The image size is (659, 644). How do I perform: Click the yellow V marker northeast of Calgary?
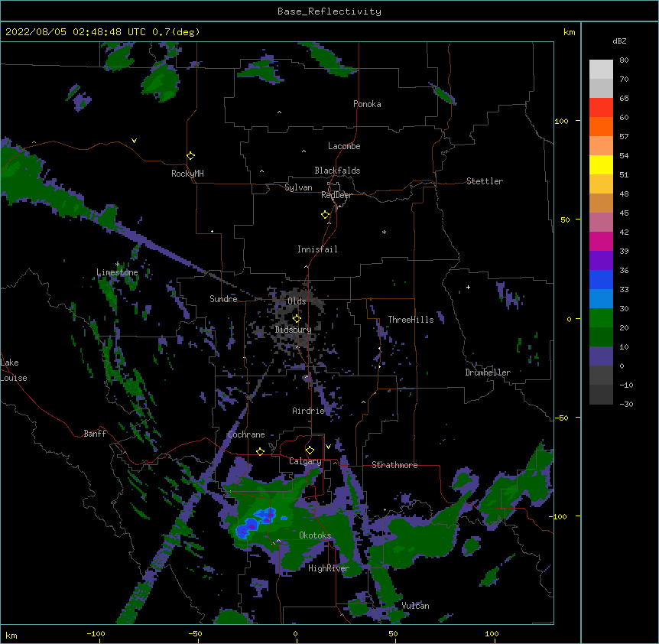coord(328,447)
